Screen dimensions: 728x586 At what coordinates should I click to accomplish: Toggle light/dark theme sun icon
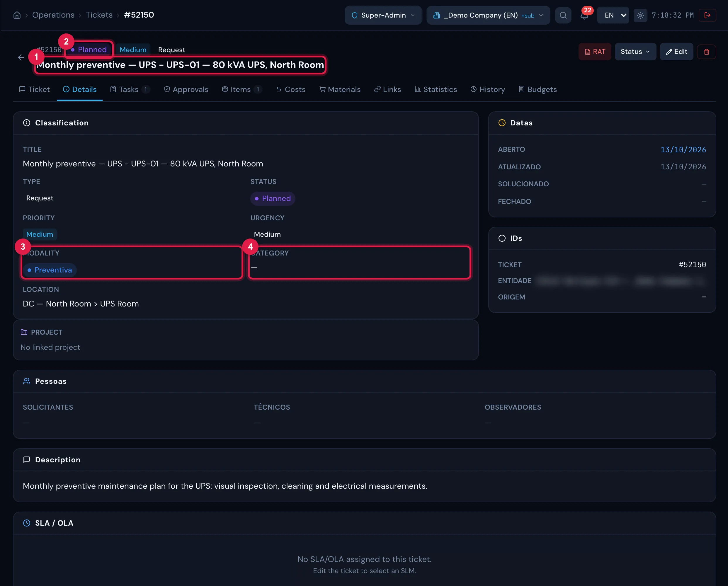click(x=640, y=15)
